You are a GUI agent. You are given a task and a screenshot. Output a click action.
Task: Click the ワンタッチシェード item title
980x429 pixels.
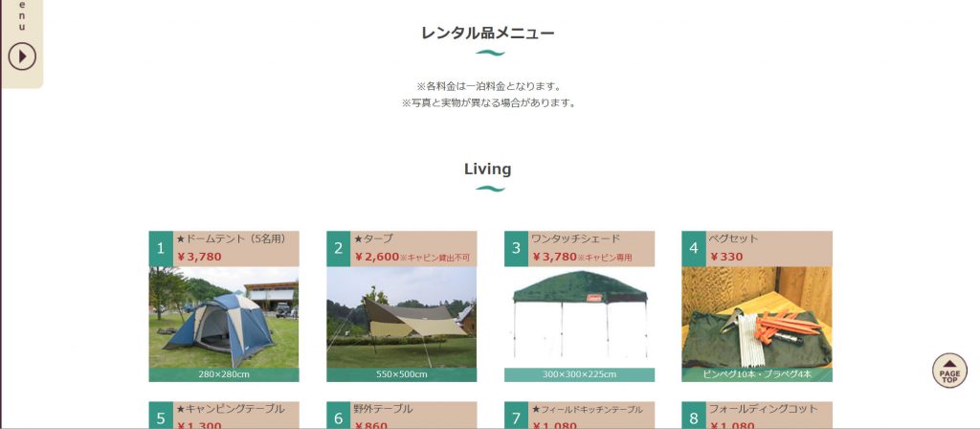(x=575, y=238)
